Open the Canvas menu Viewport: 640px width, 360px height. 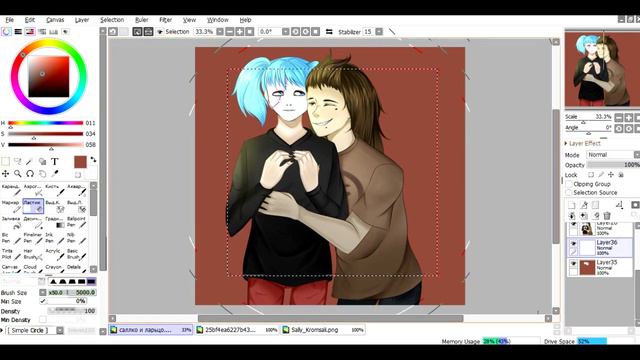coord(55,20)
